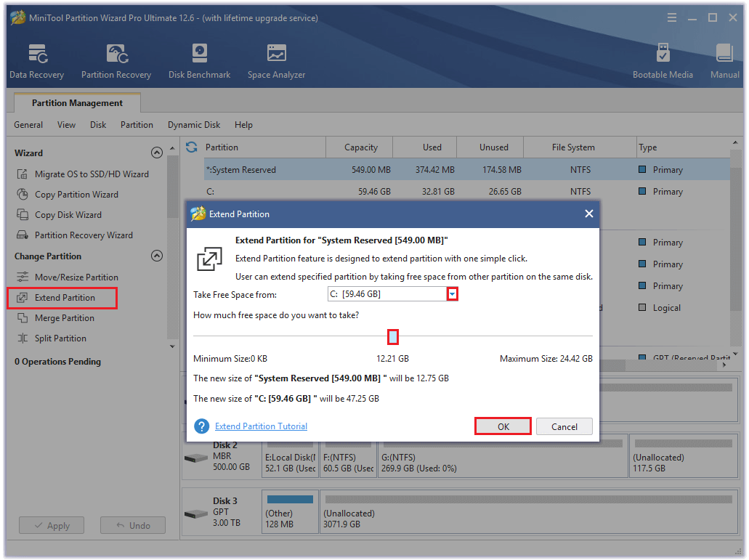
Task: Click sidebar scroll up arrow
Action: tap(172, 148)
